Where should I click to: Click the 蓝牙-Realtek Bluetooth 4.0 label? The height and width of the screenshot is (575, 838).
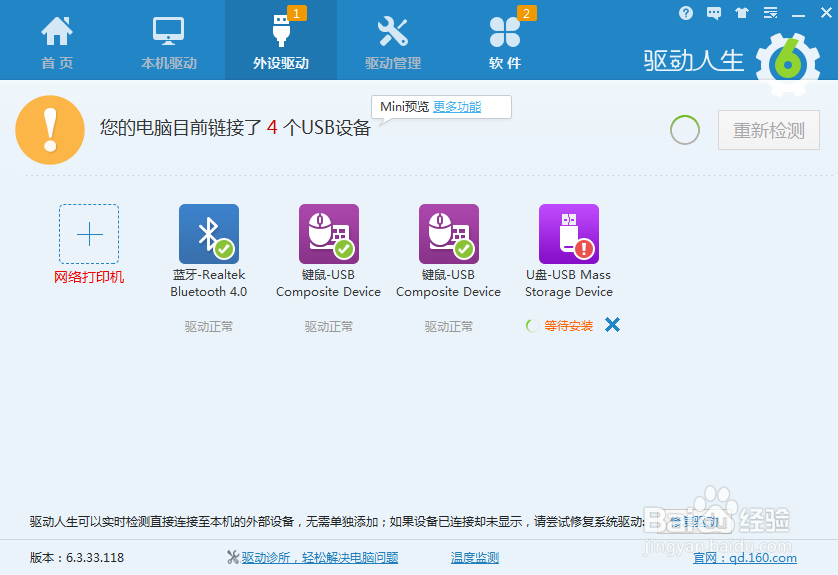pos(209,283)
